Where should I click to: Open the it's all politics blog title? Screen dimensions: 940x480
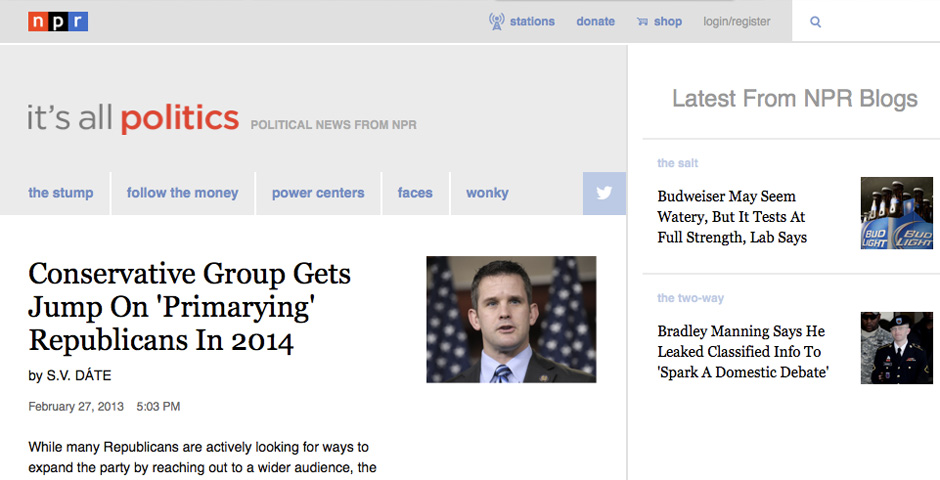pos(133,117)
